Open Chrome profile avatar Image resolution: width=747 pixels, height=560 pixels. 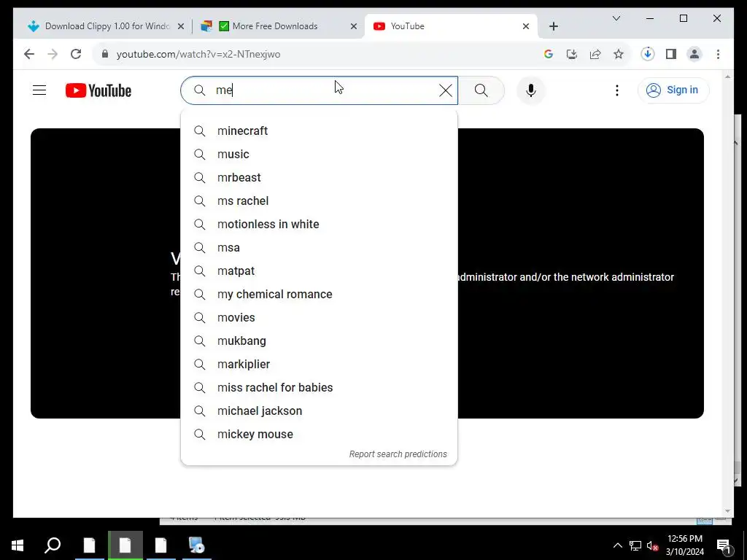point(694,54)
